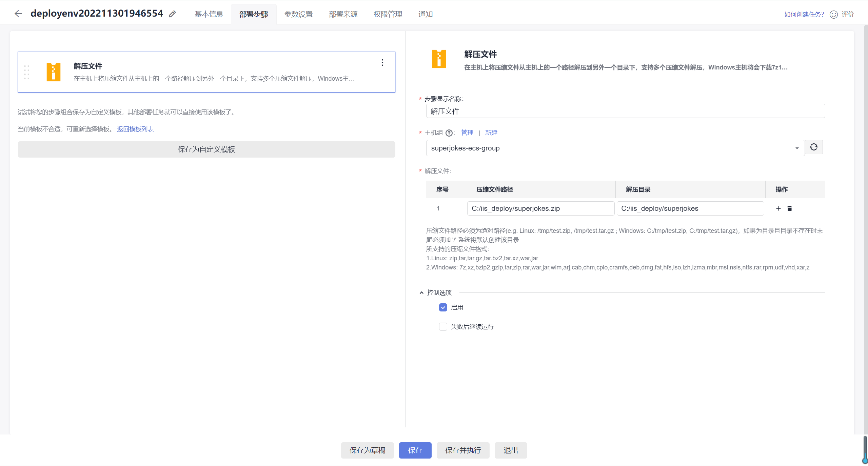Toggle the 启用 checkbox
This screenshot has width=868, height=466.
[443, 307]
